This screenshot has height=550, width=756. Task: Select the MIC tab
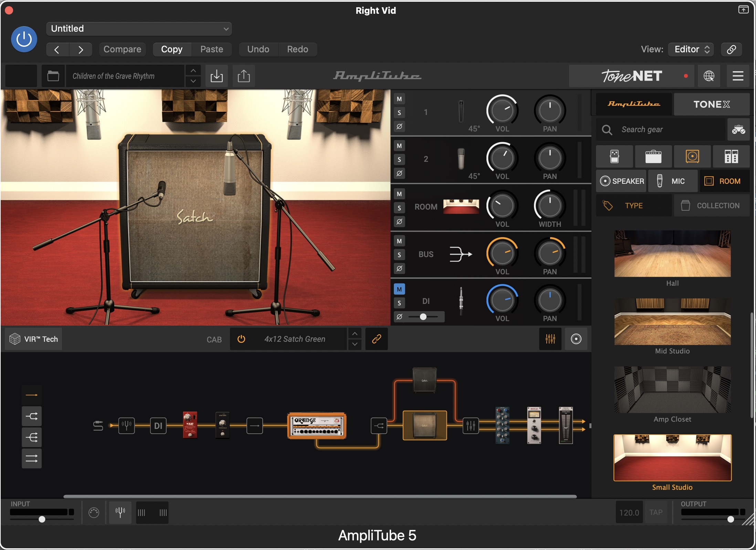pos(673,181)
